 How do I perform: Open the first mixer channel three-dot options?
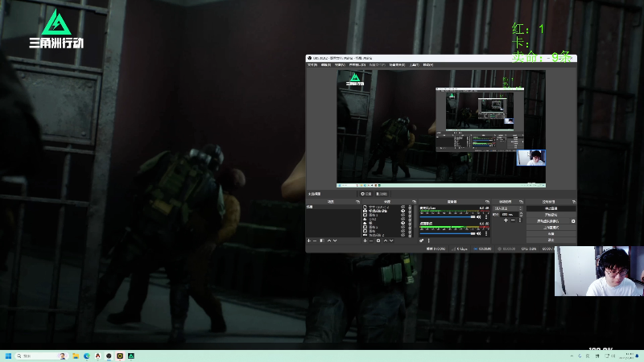click(x=486, y=216)
